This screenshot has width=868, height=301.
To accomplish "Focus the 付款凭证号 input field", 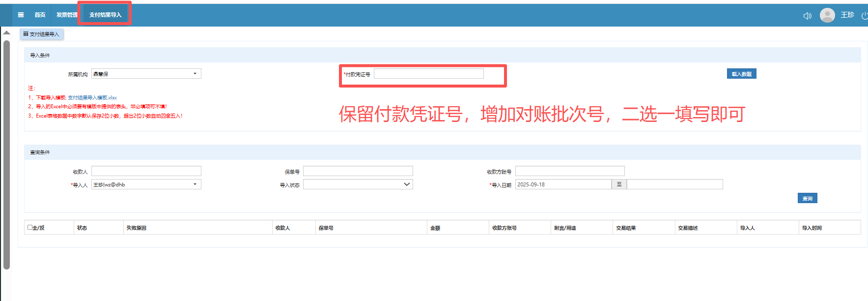I will [429, 74].
